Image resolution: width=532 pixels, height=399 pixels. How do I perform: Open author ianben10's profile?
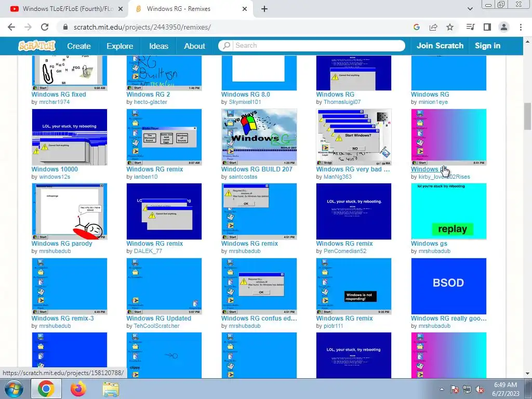click(x=146, y=177)
